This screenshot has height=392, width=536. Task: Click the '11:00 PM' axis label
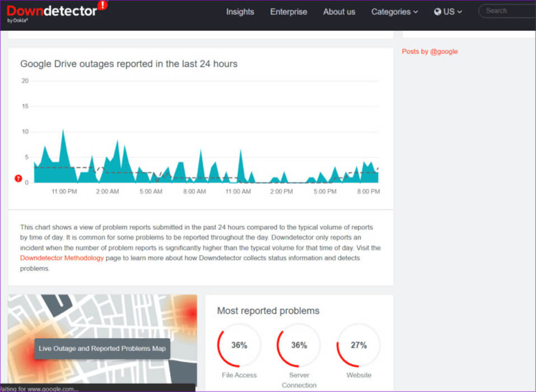[64, 192]
